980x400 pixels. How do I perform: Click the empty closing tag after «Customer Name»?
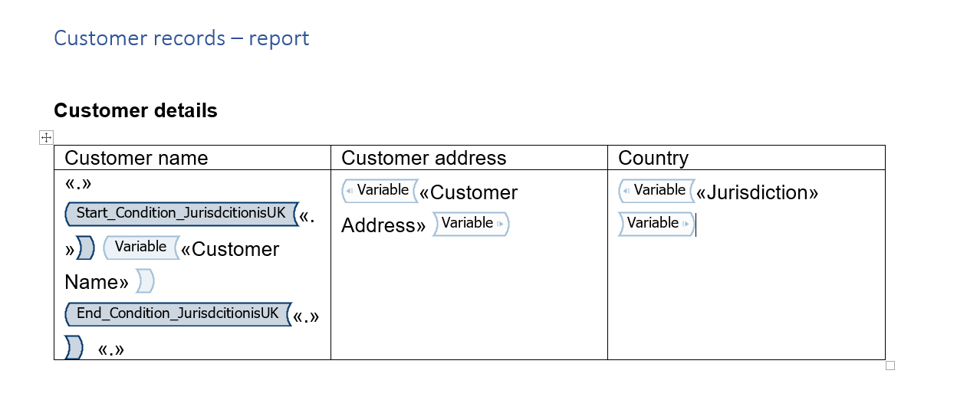coord(145,281)
